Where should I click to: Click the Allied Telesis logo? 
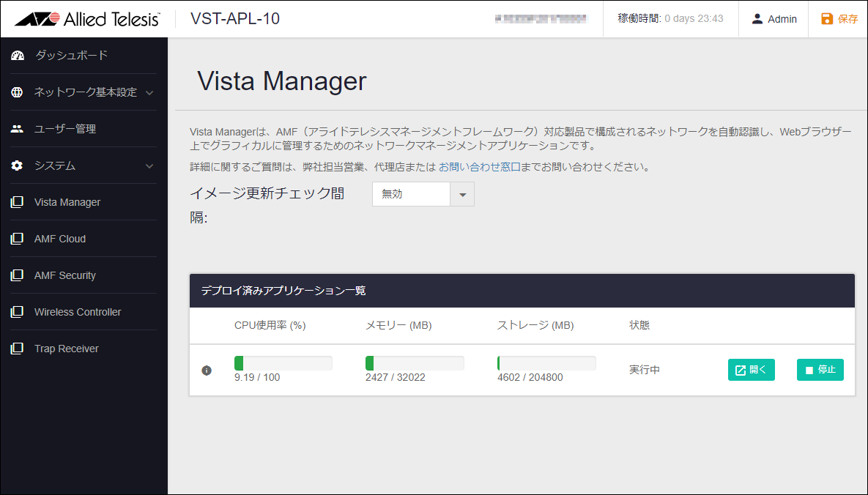pos(87,19)
